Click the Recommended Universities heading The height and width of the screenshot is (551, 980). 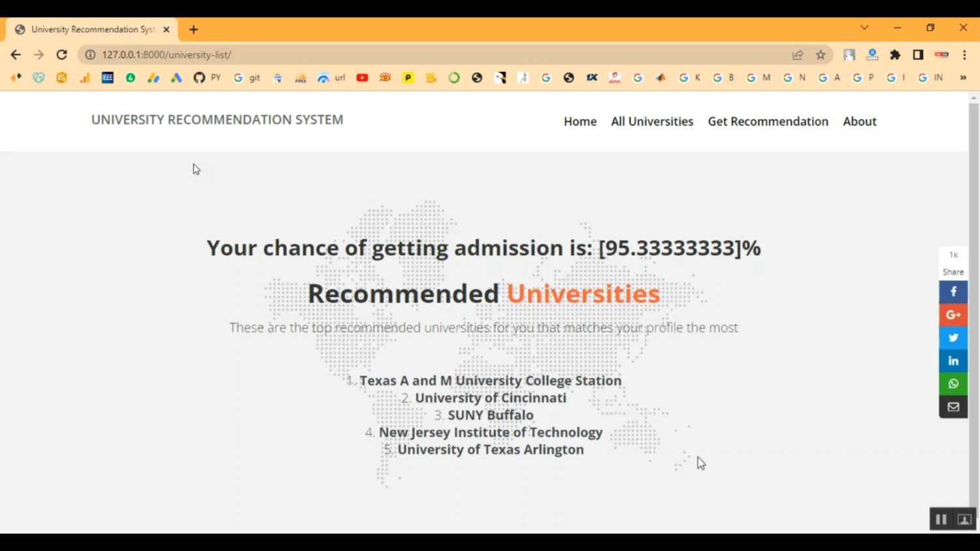(x=483, y=294)
